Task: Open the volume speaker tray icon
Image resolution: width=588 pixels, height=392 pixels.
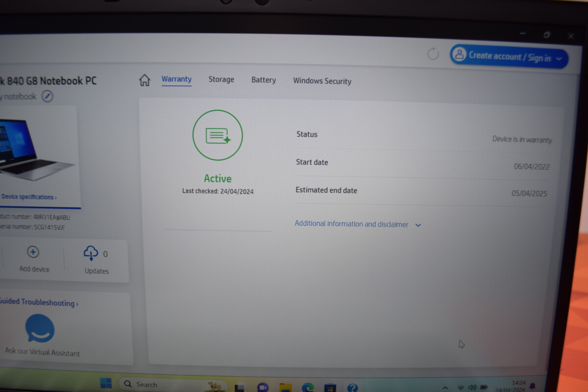Action: pyautogui.click(x=472, y=388)
